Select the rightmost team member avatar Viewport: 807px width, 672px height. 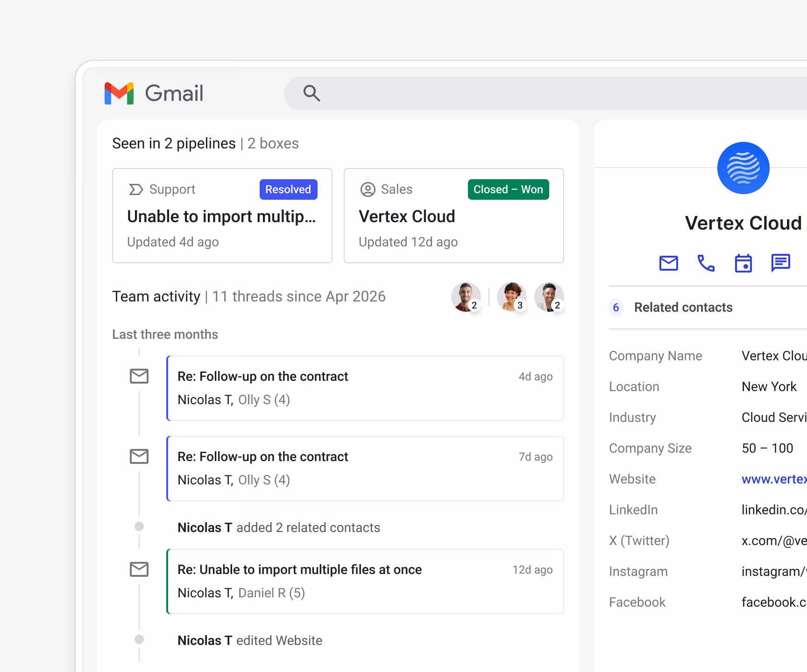click(x=549, y=297)
